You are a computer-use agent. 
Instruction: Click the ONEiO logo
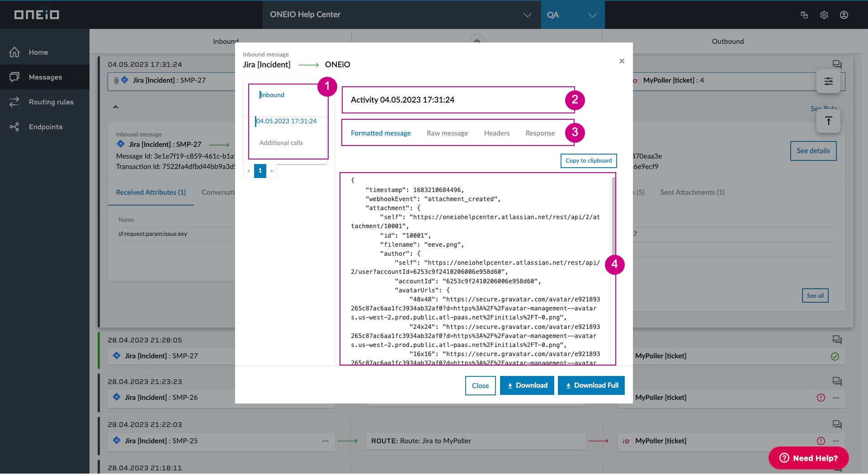37,15
